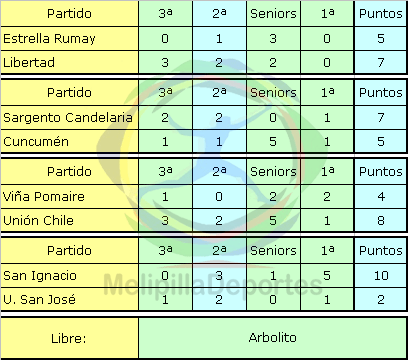Image resolution: width=408 pixels, height=360 pixels.
Task: Click the first table's Partido header
Action: (x=69, y=14)
